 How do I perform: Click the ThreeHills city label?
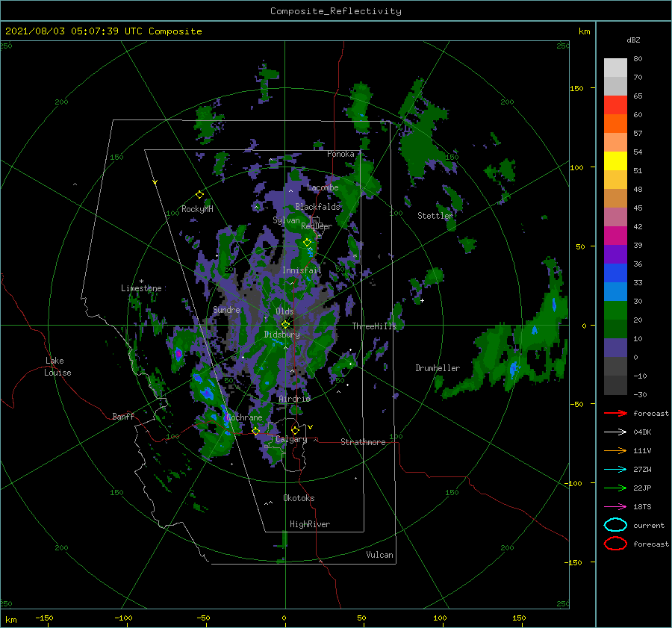point(374,326)
